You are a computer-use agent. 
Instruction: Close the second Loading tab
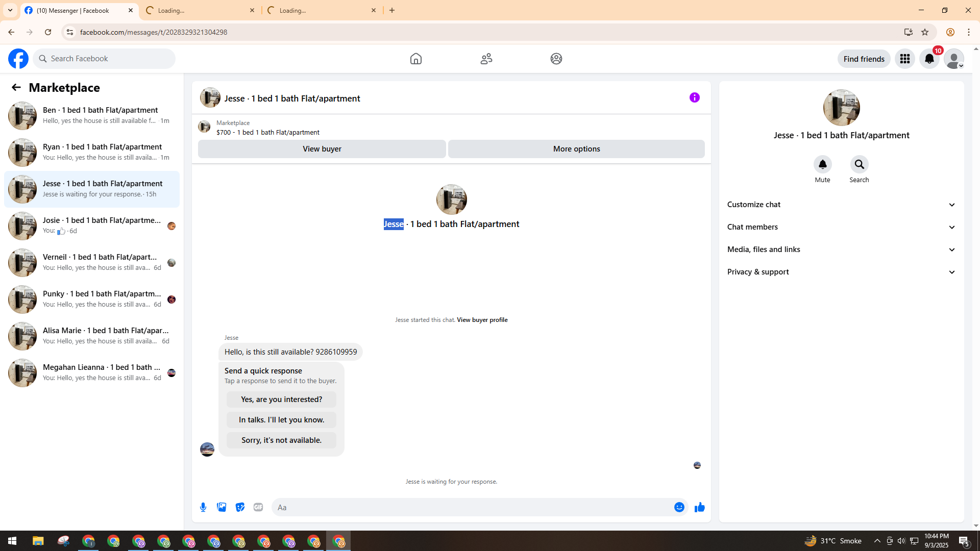tap(252, 10)
